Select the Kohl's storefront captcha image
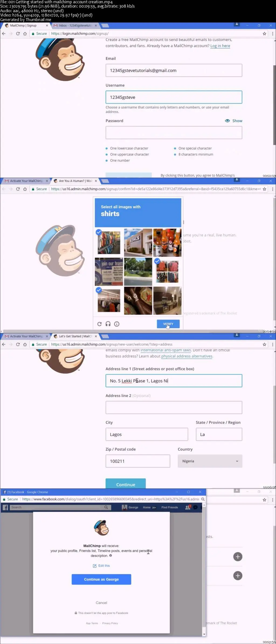This screenshot has width=276, height=644. [x=138, y=243]
